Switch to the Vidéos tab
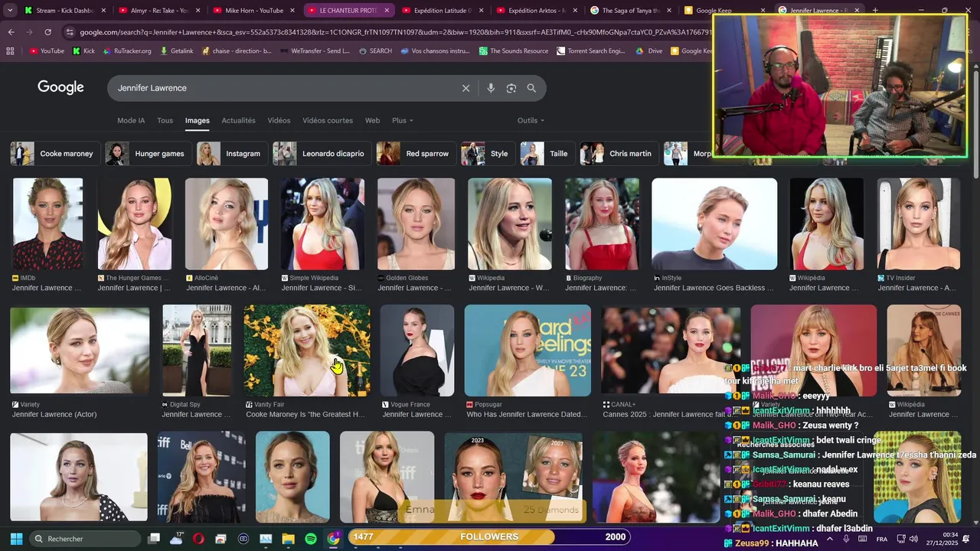Viewport: 980px width, 551px height. pos(279,120)
